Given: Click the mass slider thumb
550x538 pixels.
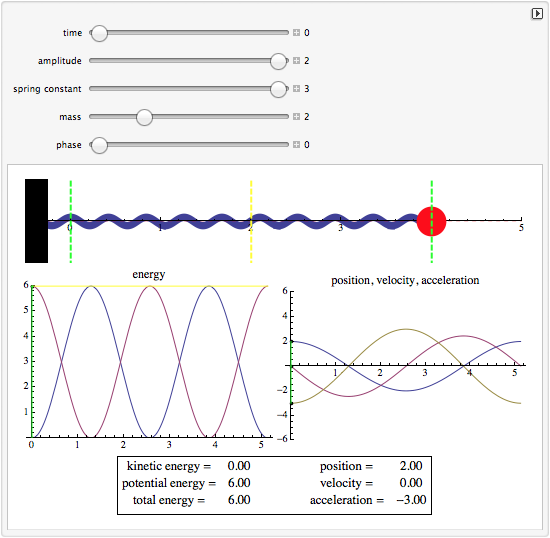Looking at the screenshot, I should [x=144, y=117].
